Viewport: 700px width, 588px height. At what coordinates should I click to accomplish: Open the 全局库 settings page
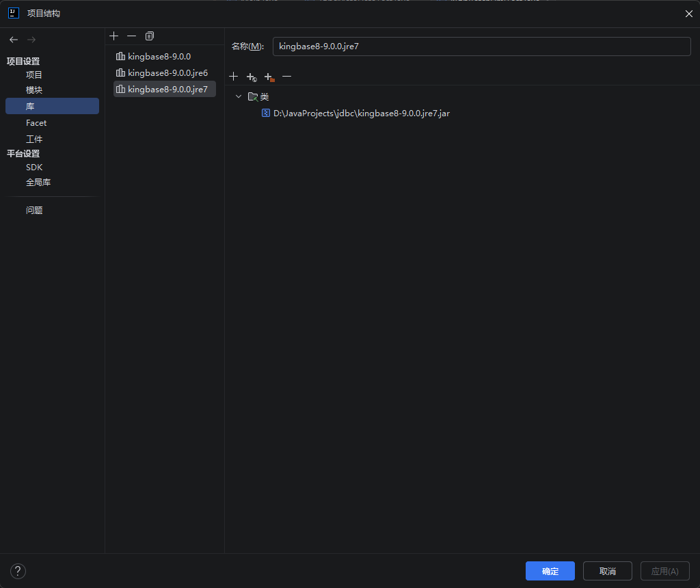coord(38,182)
